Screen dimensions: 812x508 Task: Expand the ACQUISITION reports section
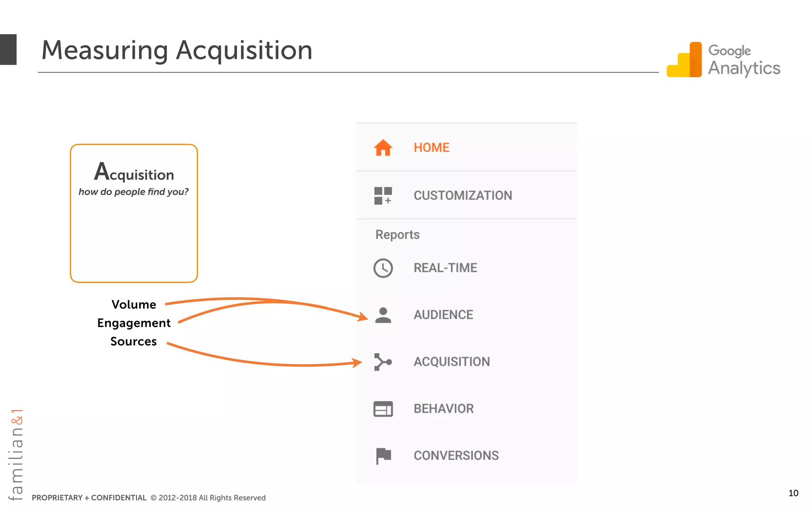pyautogui.click(x=452, y=362)
